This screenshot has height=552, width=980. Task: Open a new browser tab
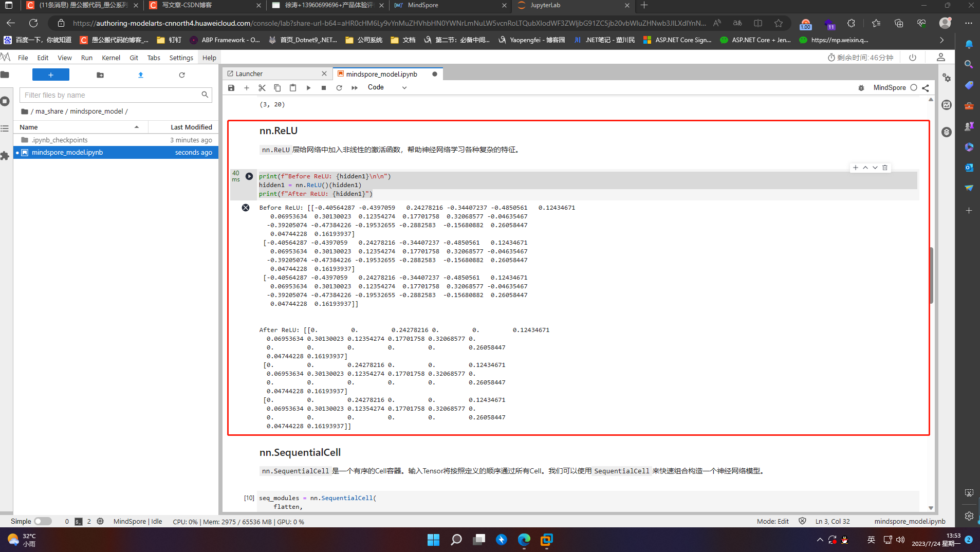(x=644, y=5)
